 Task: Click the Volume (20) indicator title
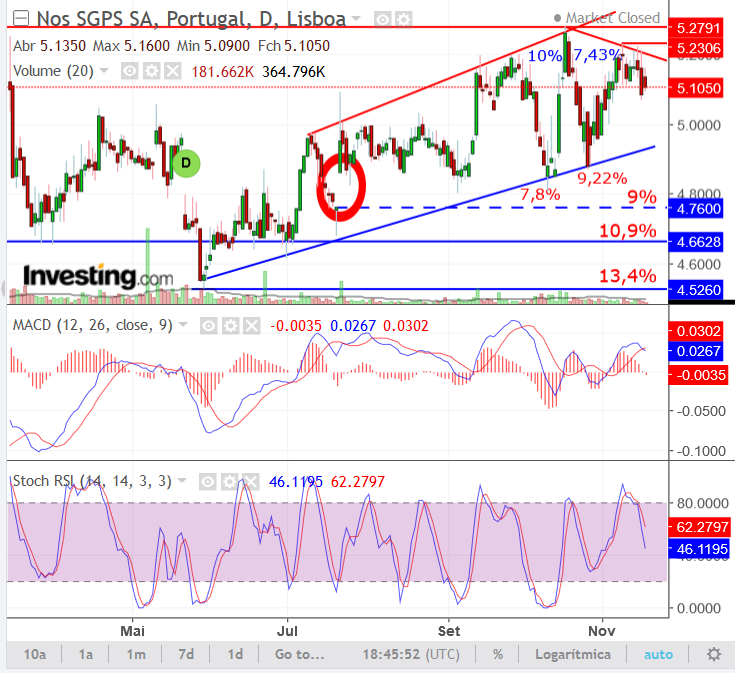[x=53, y=71]
